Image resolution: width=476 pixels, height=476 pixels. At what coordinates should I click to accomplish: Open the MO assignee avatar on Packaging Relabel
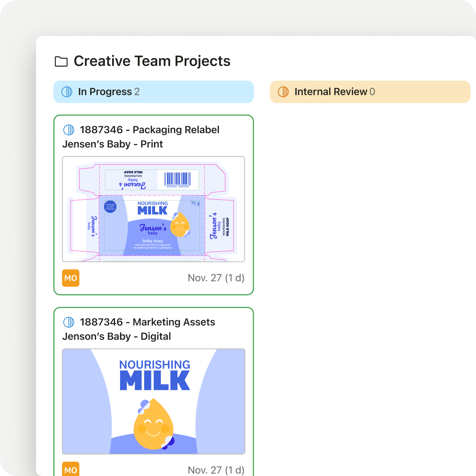71,278
